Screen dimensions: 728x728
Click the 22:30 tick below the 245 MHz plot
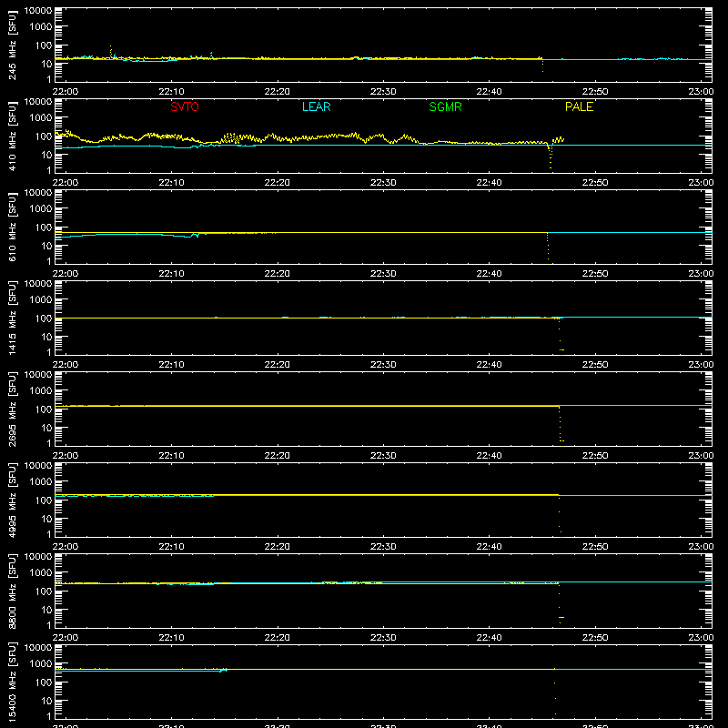pyautogui.click(x=383, y=92)
